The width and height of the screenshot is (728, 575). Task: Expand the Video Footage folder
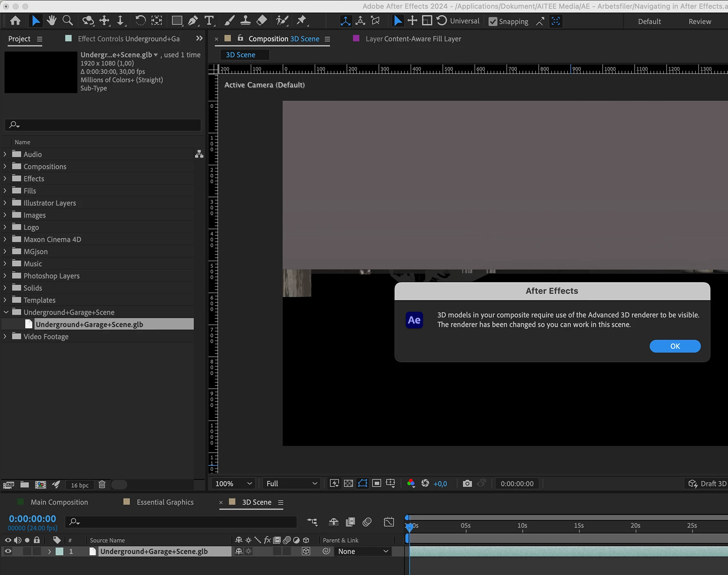(x=5, y=336)
